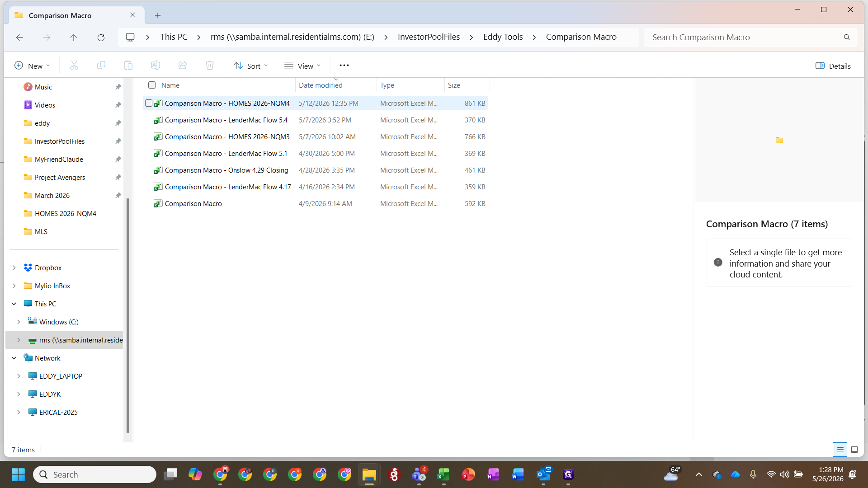The width and height of the screenshot is (868, 488).
Task: Open Copilot from the taskbar
Action: pos(195,474)
